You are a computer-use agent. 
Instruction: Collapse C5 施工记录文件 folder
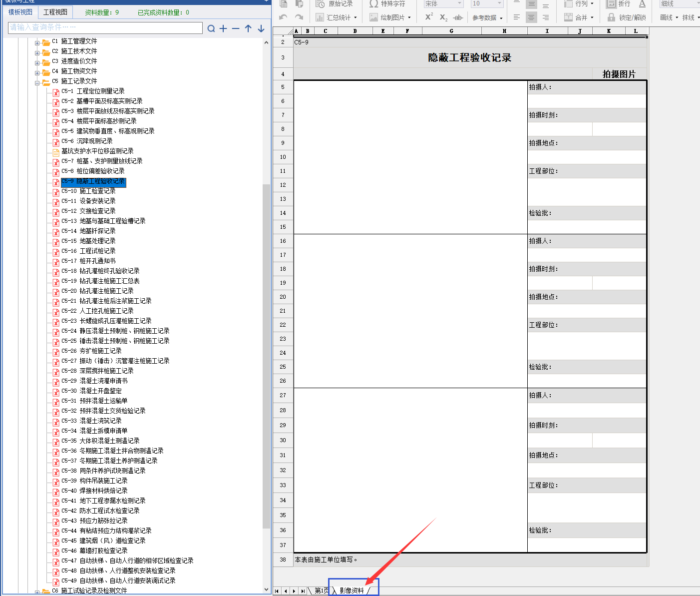click(x=37, y=83)
